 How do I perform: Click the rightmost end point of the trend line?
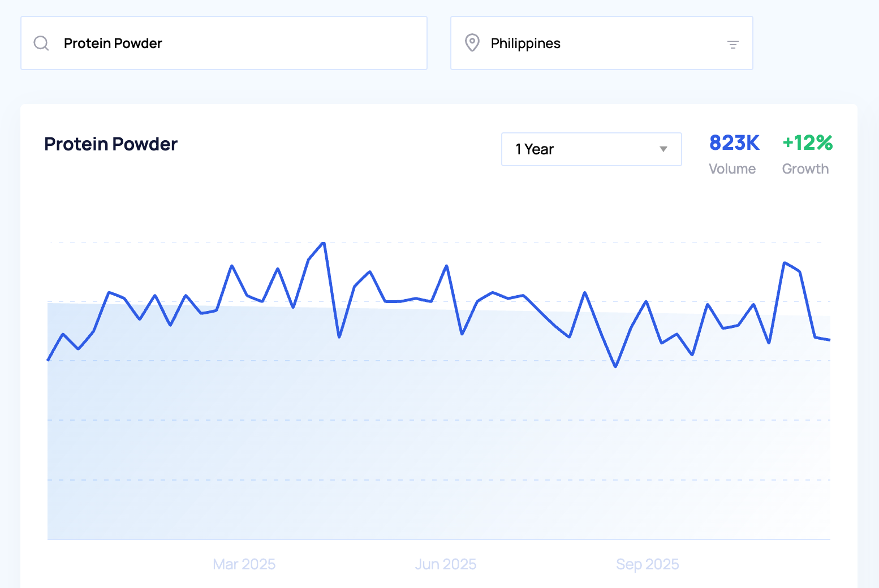click(x=829, y=340)
